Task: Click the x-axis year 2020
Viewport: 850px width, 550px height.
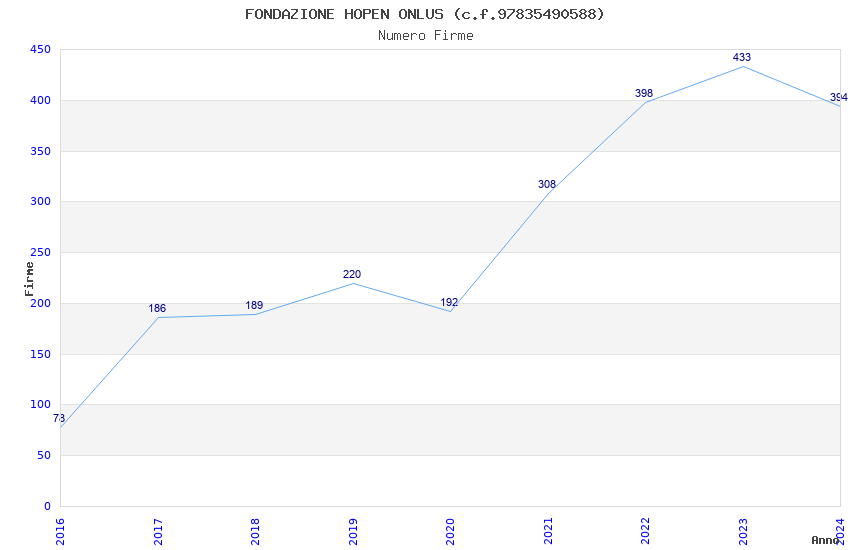Action: pyautogui.click(x=450, y=532)
